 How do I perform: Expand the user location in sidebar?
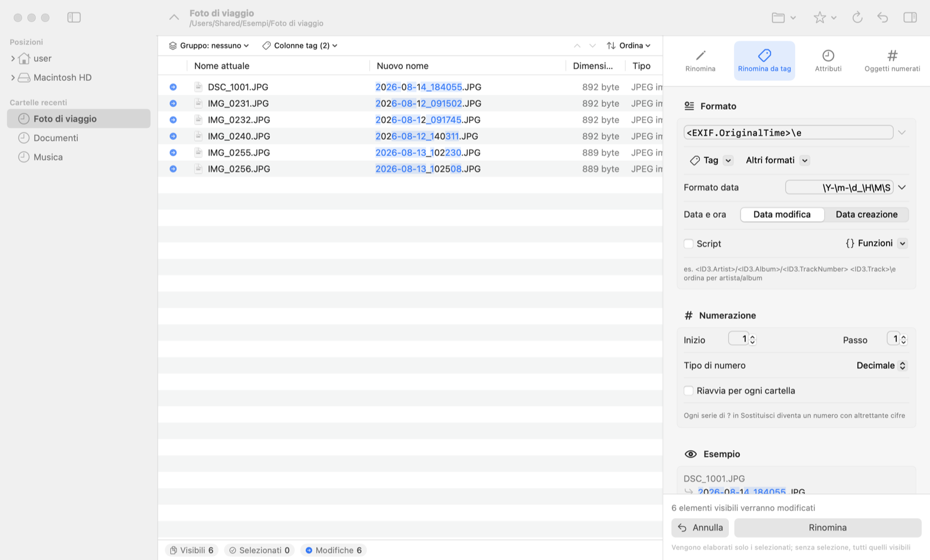tap(13, 59)
